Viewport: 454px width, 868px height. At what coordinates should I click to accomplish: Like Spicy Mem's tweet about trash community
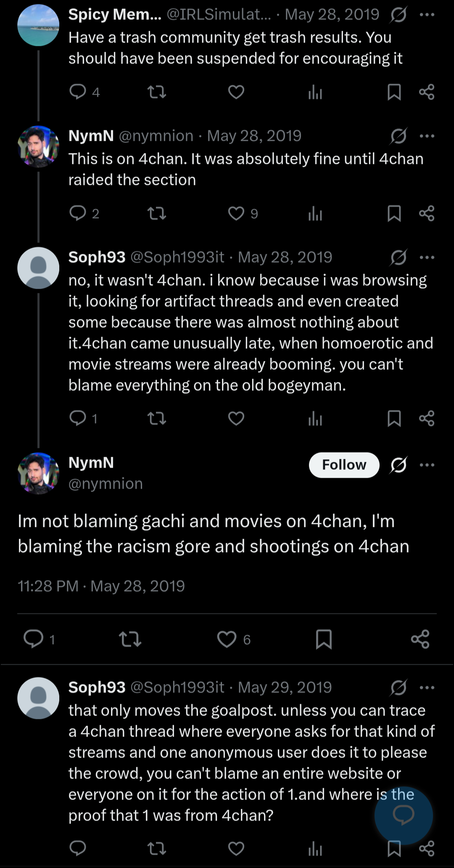tap(236, 92)
